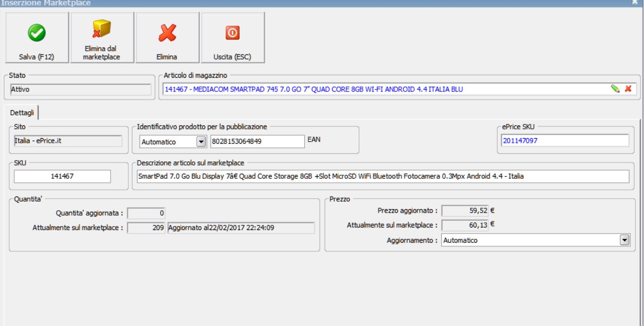Image resolution: width=644 pixels, height=326 pixels.
Task: Click the marketplace price value 60,13
Action: coord(465,225)
